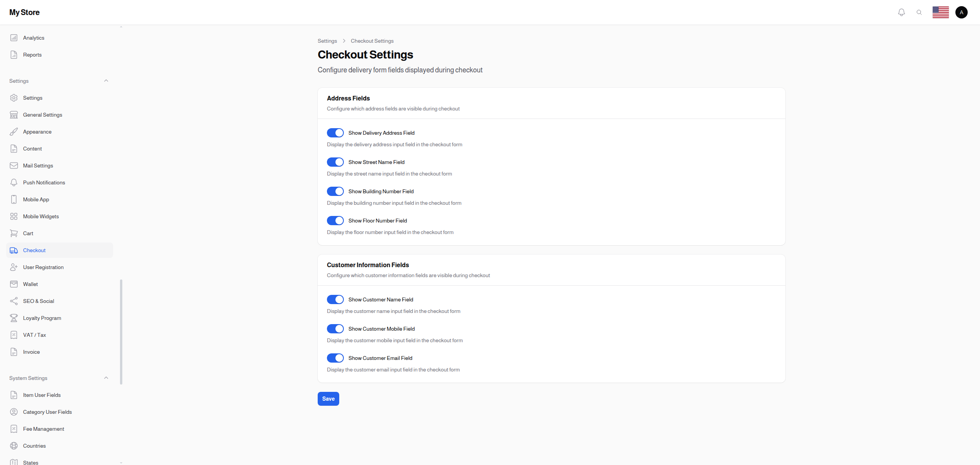Disable Show Customer Email Field
The height and width of the screenshot is (465, 980).
(335, 358)
